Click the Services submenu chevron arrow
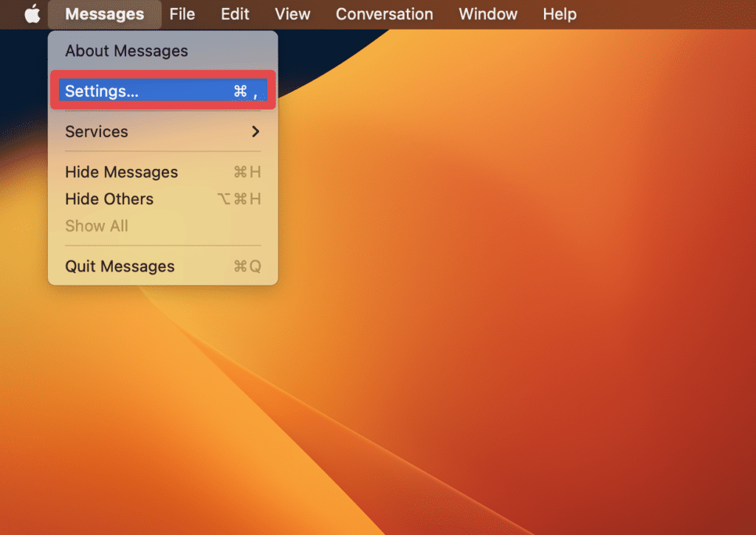 point(256,132)
